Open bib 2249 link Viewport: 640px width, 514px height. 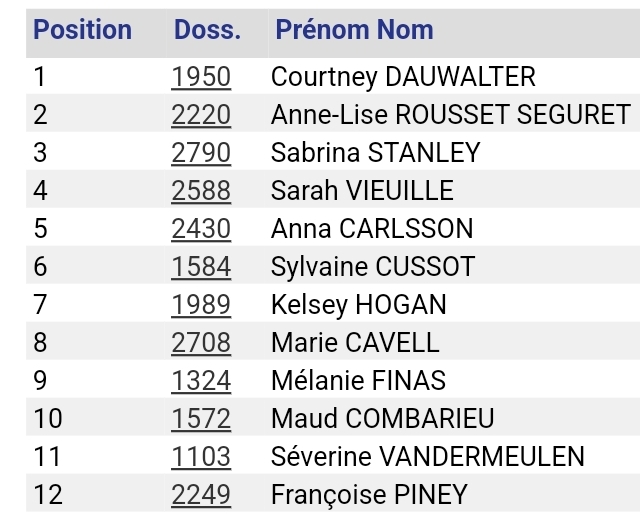tap(201, 495)
